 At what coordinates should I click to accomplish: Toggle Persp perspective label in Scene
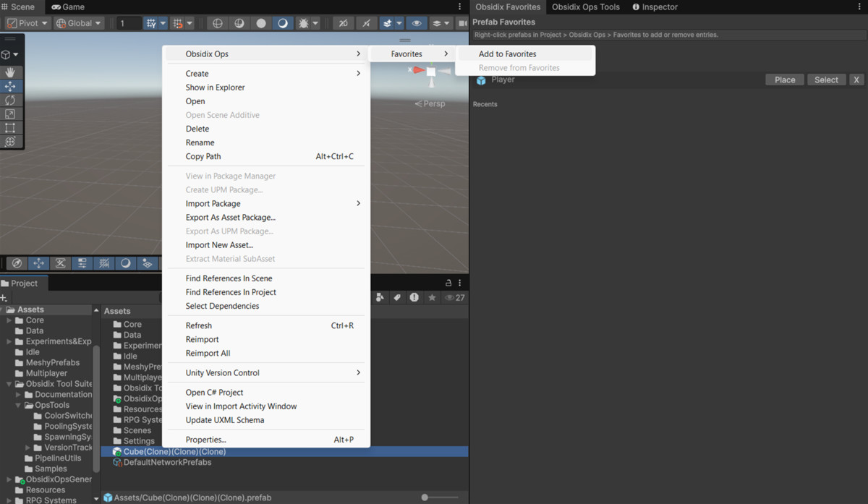click(430, 103)
